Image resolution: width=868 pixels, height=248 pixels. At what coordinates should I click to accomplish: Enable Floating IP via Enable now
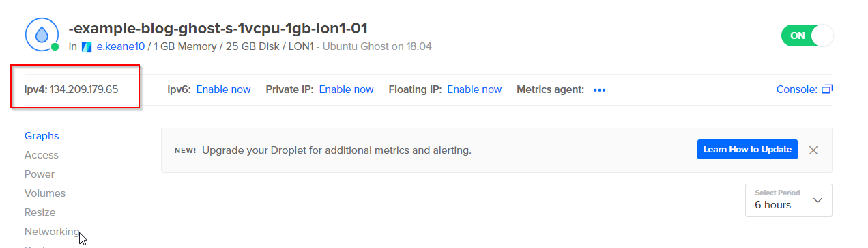pyautogui.click(x=474, y=89)
